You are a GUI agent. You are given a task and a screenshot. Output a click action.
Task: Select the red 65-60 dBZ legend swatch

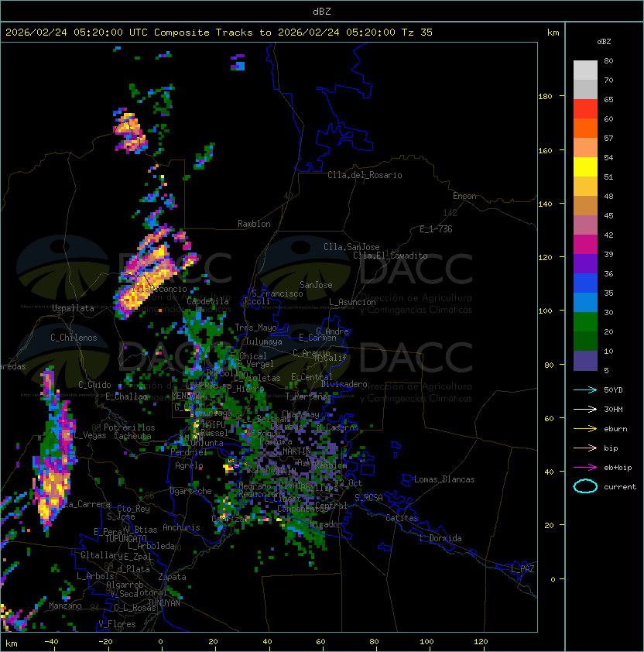[585, 109]
